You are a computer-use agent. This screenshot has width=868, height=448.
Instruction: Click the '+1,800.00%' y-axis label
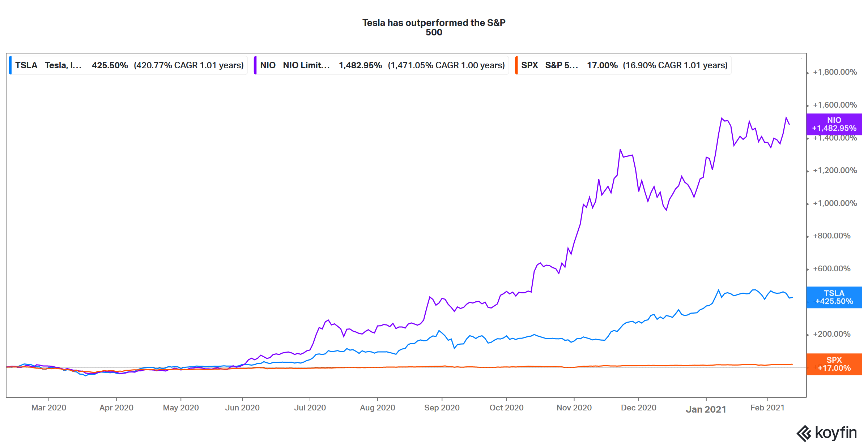pos(835,72)
